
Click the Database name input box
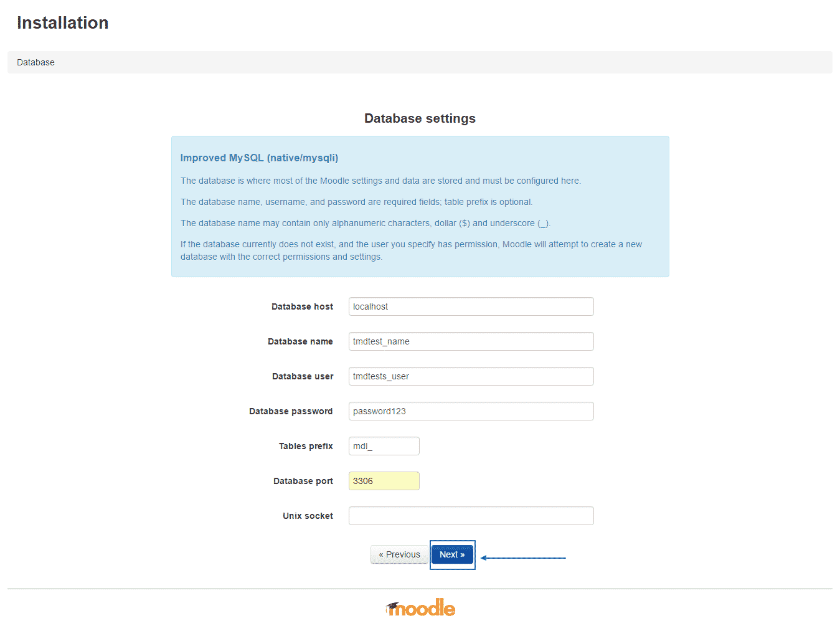click(471, 341)
